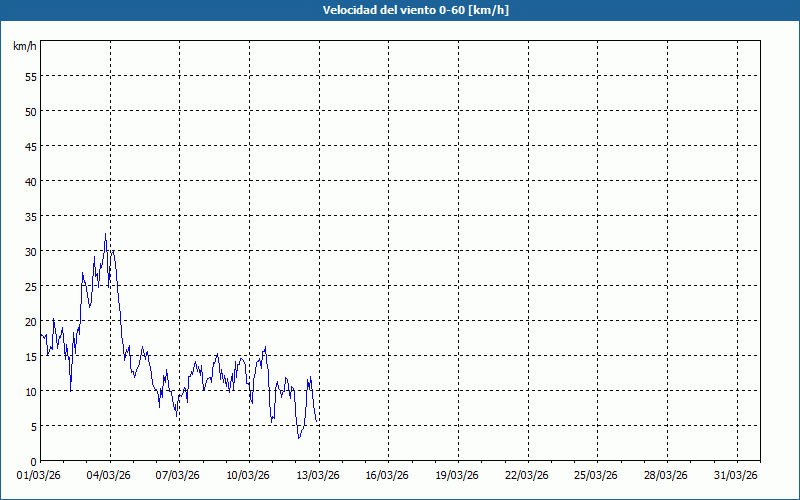The image size is (800, 500).
Task: Select the 01/03/26 date label
Action: click(x=40, y=474)
